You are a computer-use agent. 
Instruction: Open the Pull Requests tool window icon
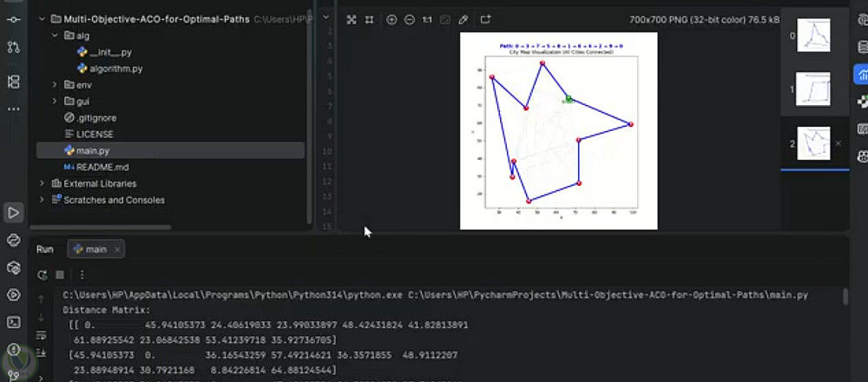(x=13, y=48)
